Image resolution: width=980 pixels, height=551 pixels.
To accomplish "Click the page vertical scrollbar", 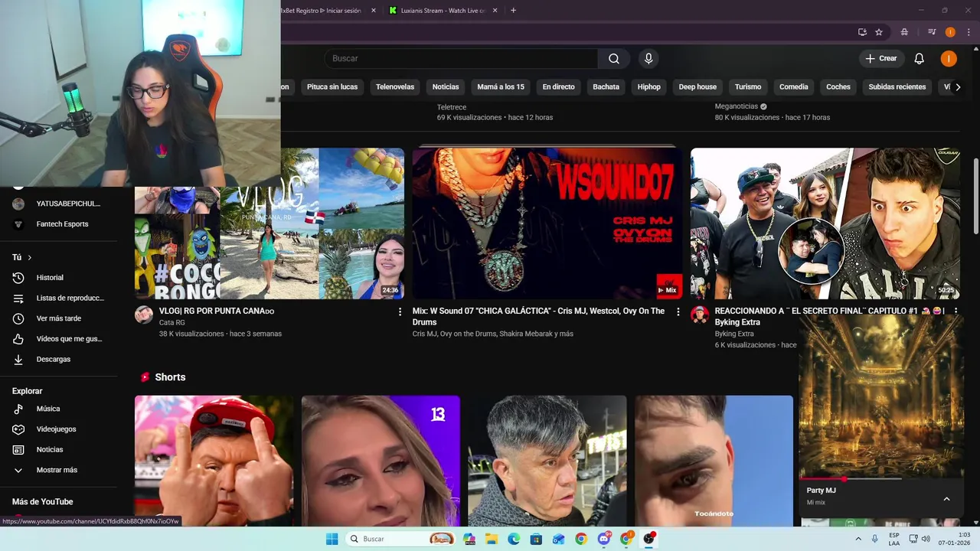I will pyautogui.click(x=975, y=197).
